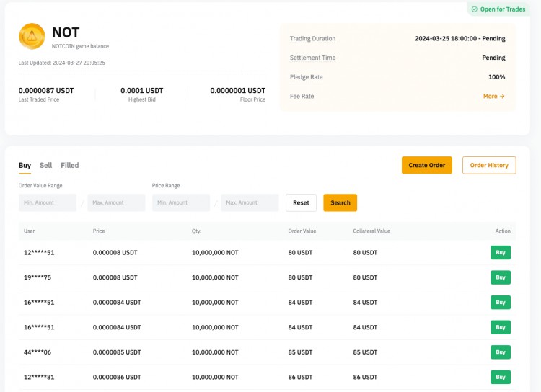Buy from user 12*****51
Viewport: 541px width, 392px height.
click(501, 252)
